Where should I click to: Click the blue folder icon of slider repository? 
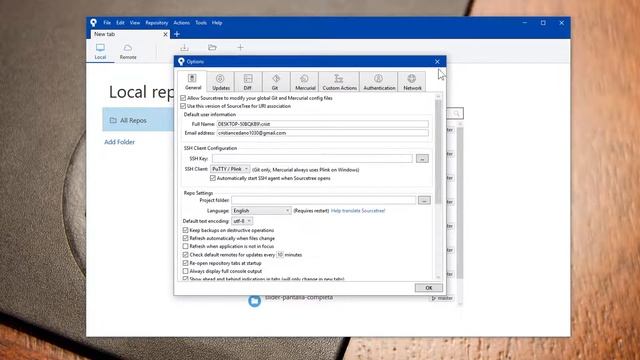point(254,301)
